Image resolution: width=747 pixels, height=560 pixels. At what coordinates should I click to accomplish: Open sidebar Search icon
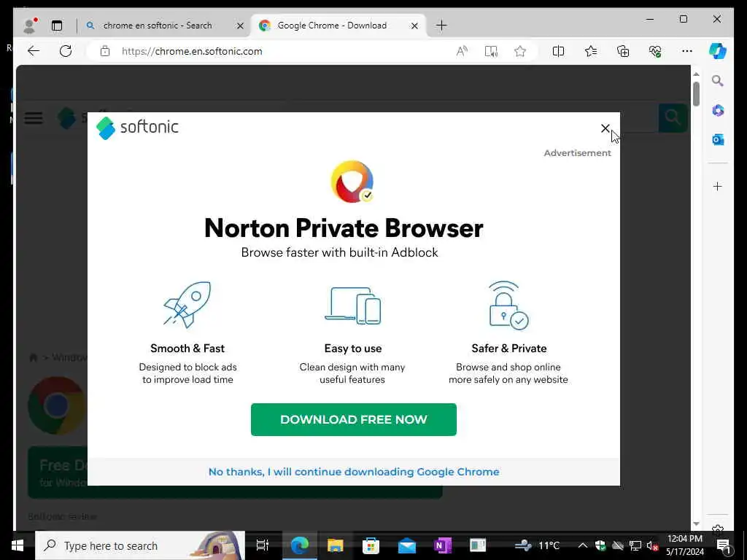(x=718, y=81)
